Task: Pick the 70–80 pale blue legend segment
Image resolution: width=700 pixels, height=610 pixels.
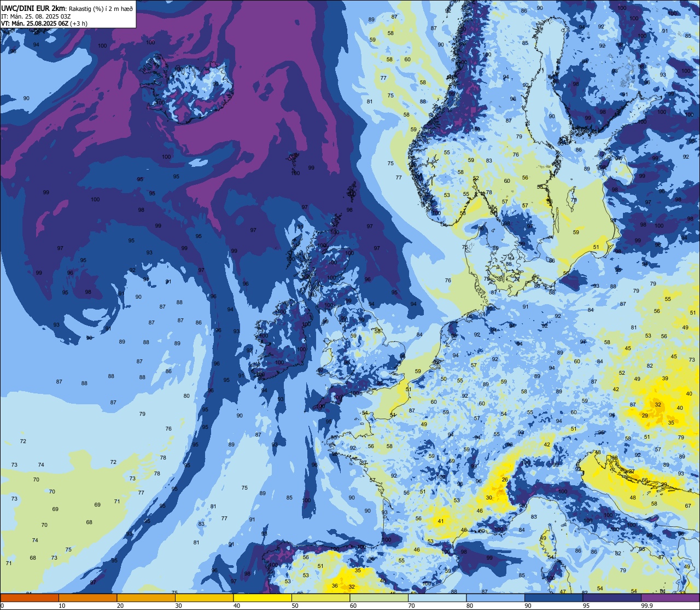Action: [x=437, y=598]
